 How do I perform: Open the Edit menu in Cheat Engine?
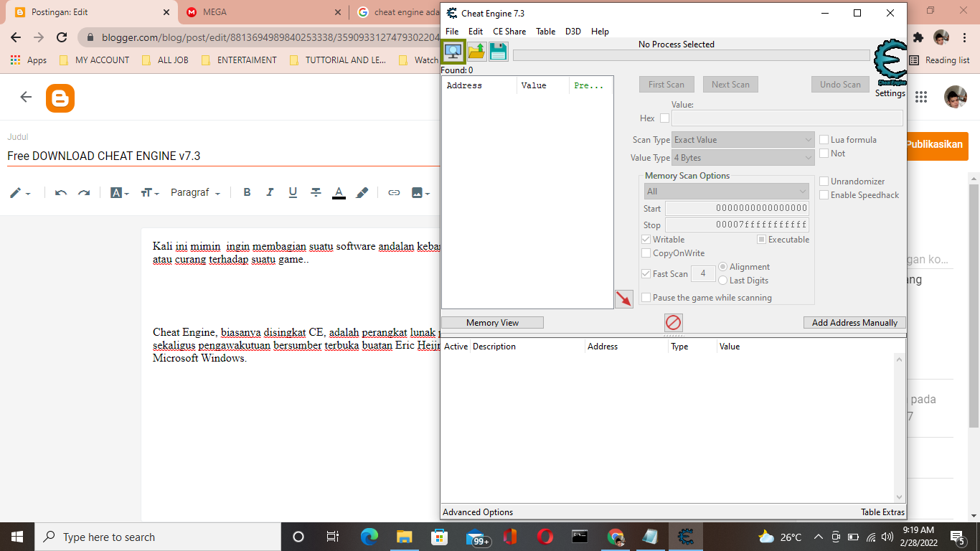(x=476, y=32)
